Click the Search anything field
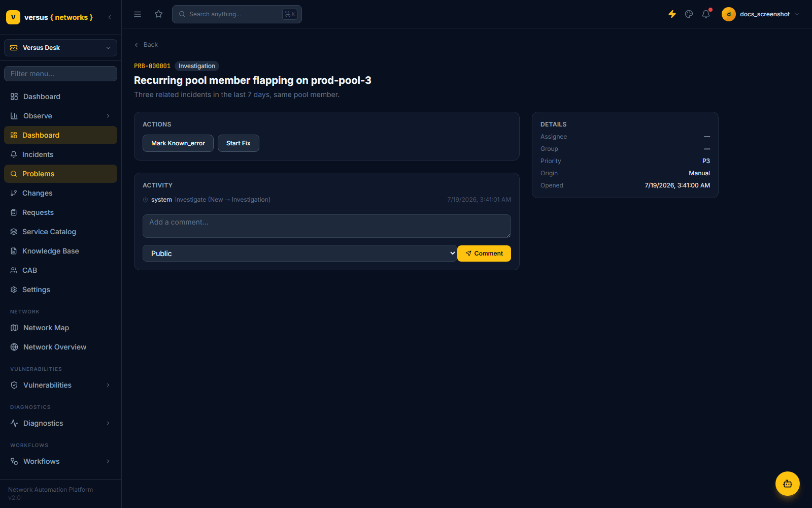 pos(237,14)
